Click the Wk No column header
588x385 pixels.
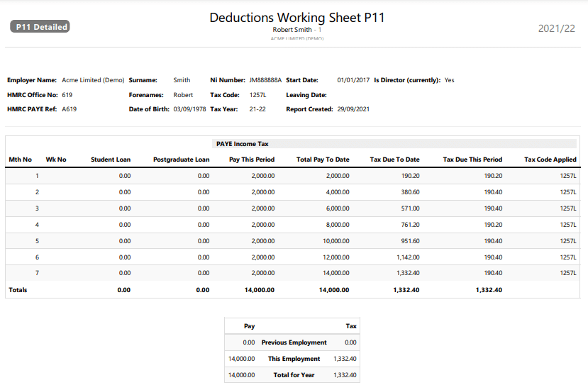pos(56,160)
